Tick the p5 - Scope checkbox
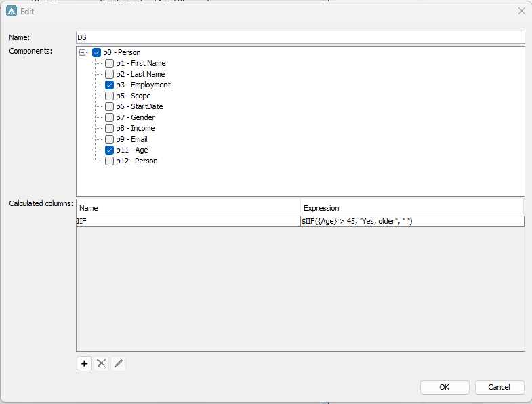 [x=109, y=96]
